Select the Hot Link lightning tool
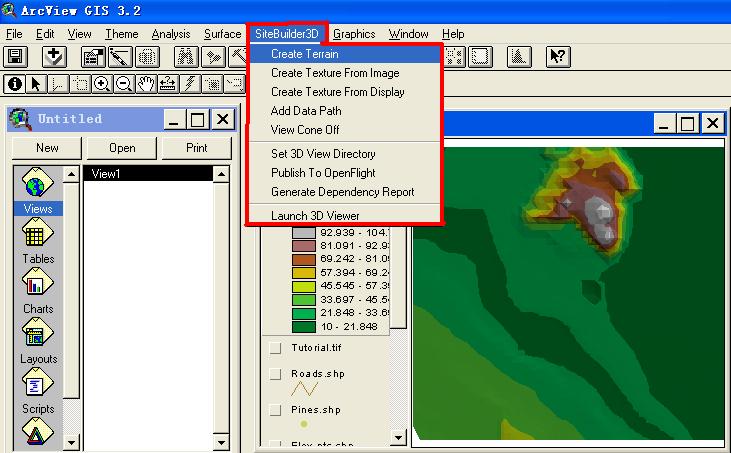Image resolution: width=731 pixels, height=453 pixels. tap(190, 84)
